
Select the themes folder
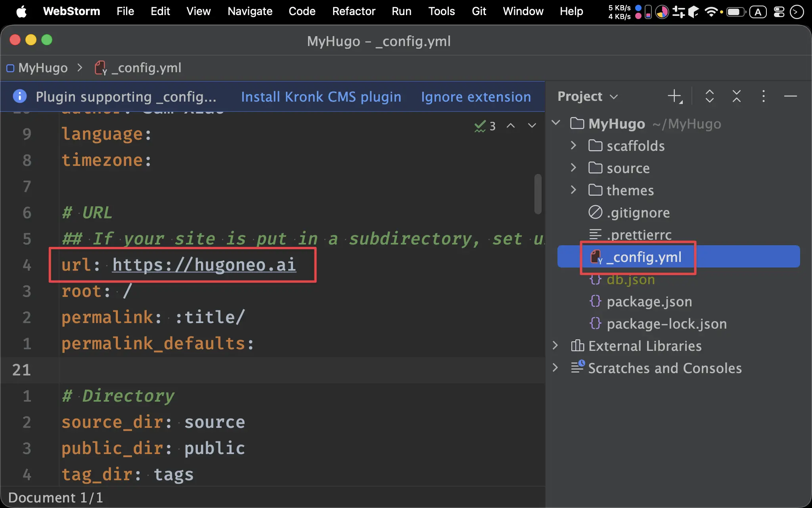click(621, 190)
